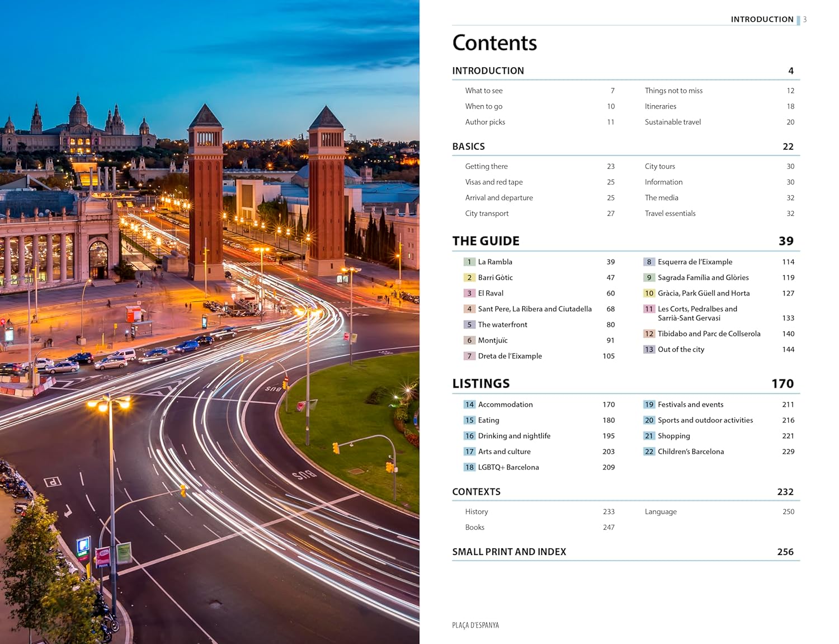Click the number 1 La Rambla badge
The height and width of the screenshot is (644, 839).
(x=469, y=262)
